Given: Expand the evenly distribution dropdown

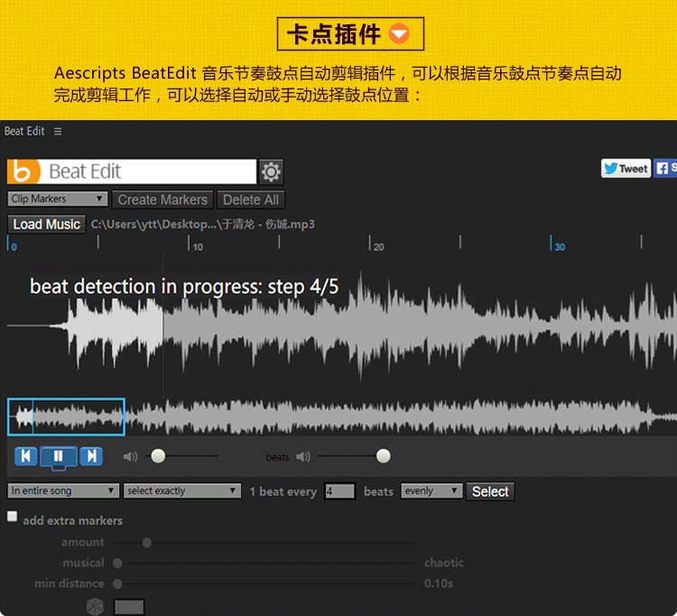Looking at the screenshot, I should pos(431,490).
